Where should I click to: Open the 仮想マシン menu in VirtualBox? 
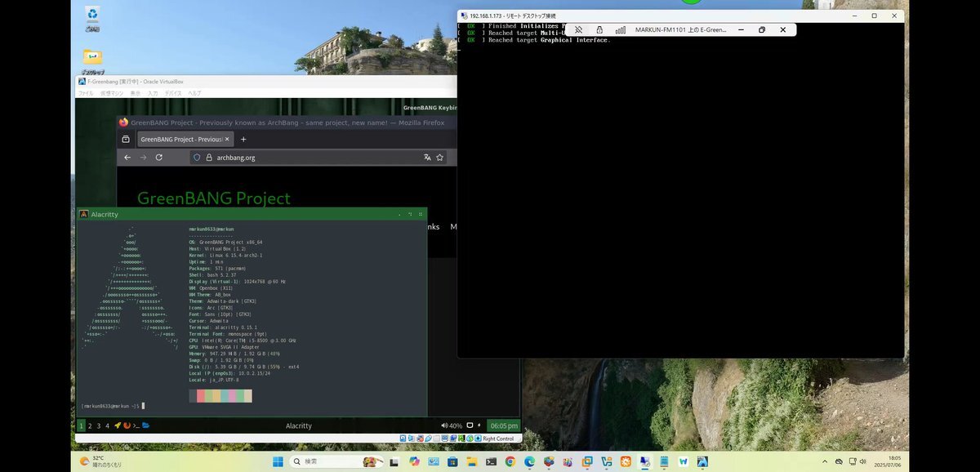[112, 93]
